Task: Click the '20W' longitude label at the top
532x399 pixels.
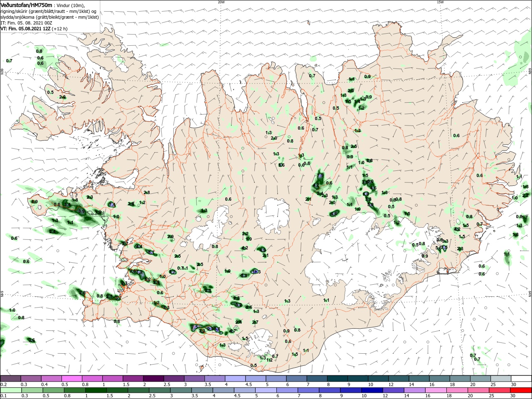Action: click(221, 2)
